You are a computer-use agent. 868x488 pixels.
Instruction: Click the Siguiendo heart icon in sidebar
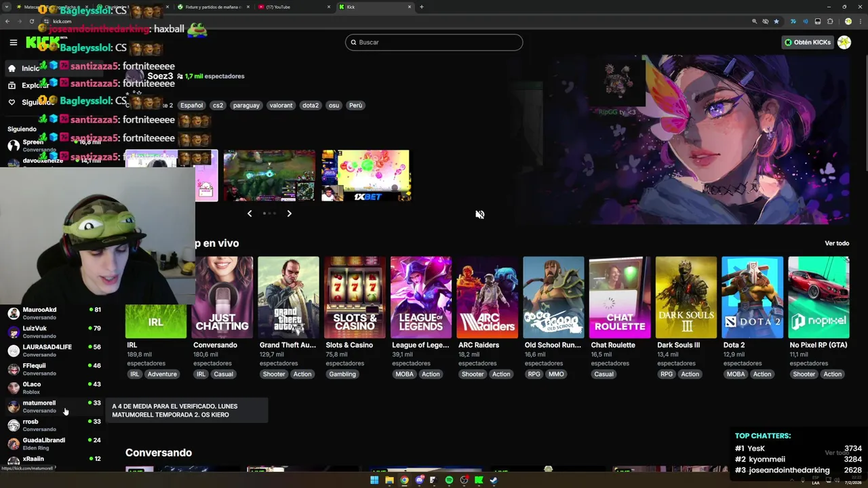12,102
